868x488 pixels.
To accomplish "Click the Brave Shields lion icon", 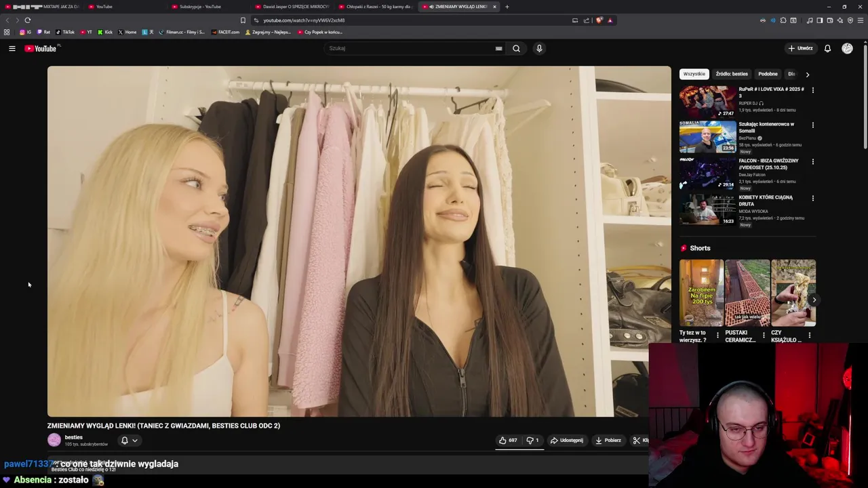I will [x=599, y=20].
